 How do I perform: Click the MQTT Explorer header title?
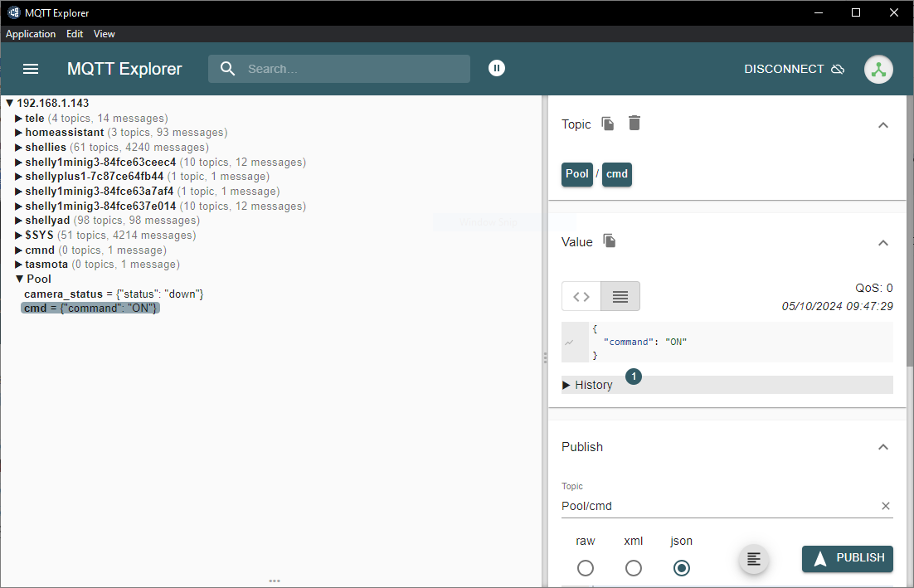(x=124, y=69)
